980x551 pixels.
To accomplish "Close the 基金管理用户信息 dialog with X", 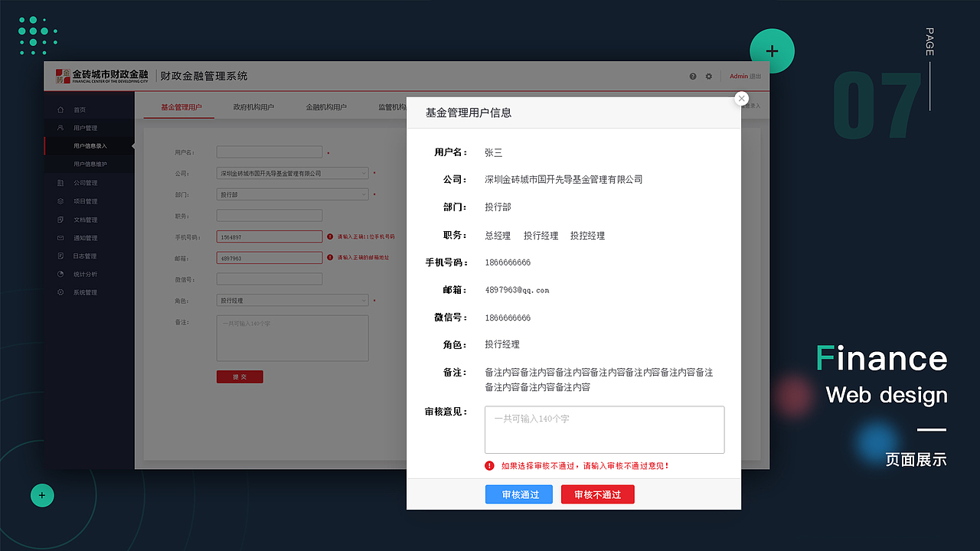I will pos(741,98).
